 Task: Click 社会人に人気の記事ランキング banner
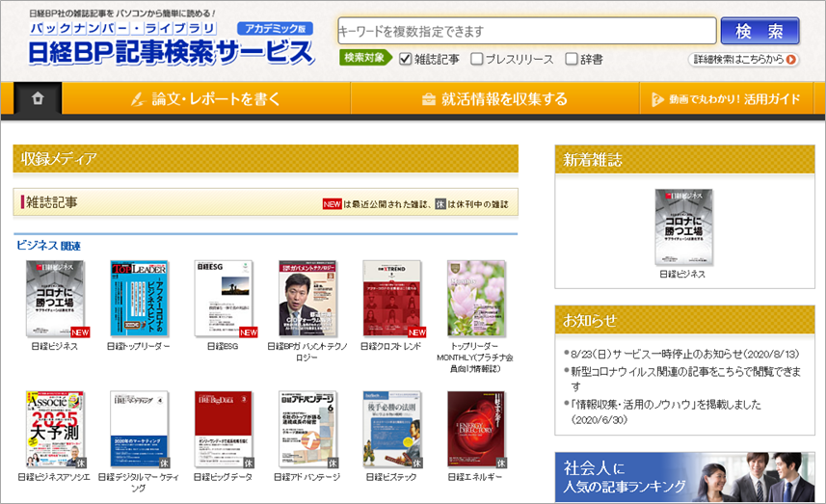pos(685,477)
